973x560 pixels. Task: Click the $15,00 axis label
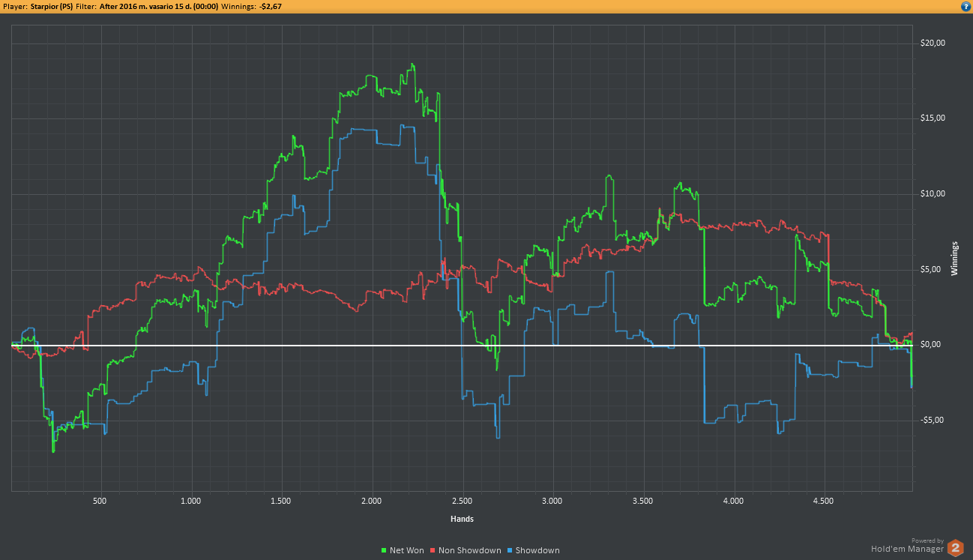coord(933,118)
